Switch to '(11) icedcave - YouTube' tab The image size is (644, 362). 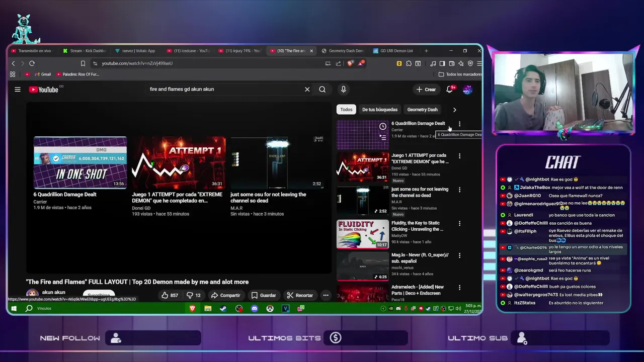[187, 51]
